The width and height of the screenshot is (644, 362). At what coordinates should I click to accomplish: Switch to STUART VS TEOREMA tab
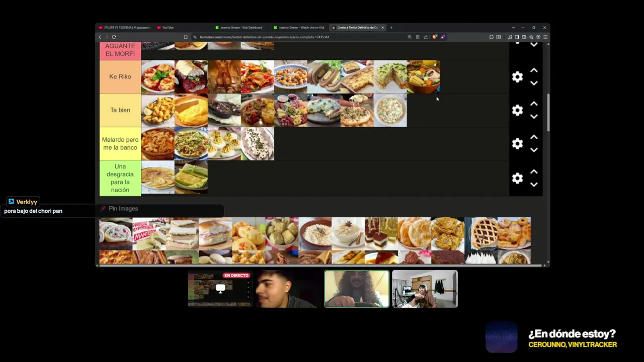coord(125,28)
